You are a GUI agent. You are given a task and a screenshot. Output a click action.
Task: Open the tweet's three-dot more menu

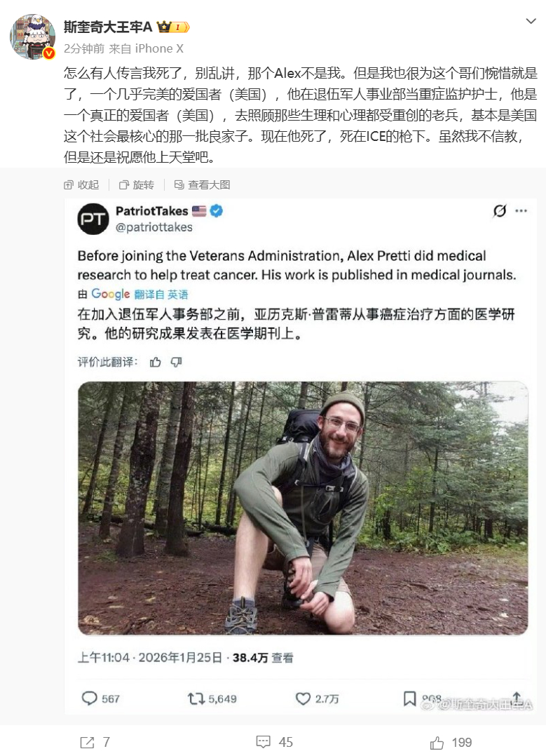pyautogui.click(x=521, y=210)
